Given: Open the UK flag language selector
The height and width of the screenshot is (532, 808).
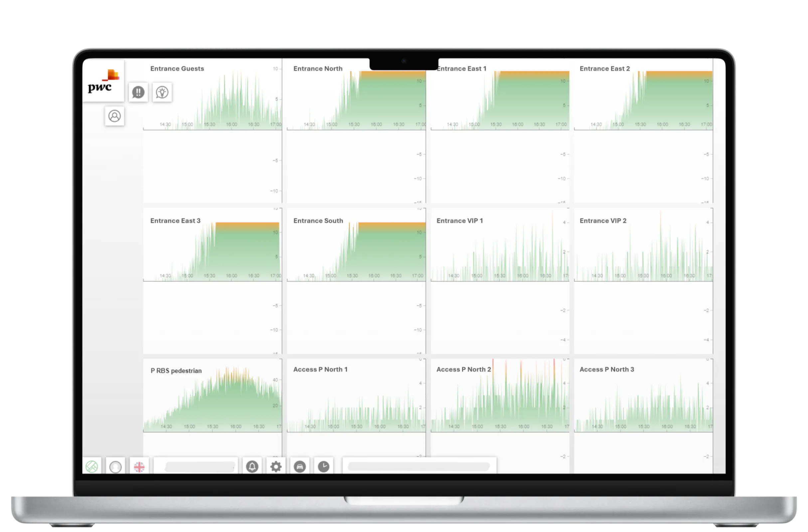Looking at the screenshot, I should [139, 467].
